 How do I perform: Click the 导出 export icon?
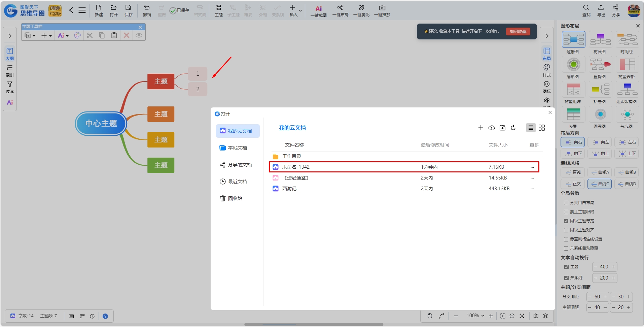click(x=601, y=10)
